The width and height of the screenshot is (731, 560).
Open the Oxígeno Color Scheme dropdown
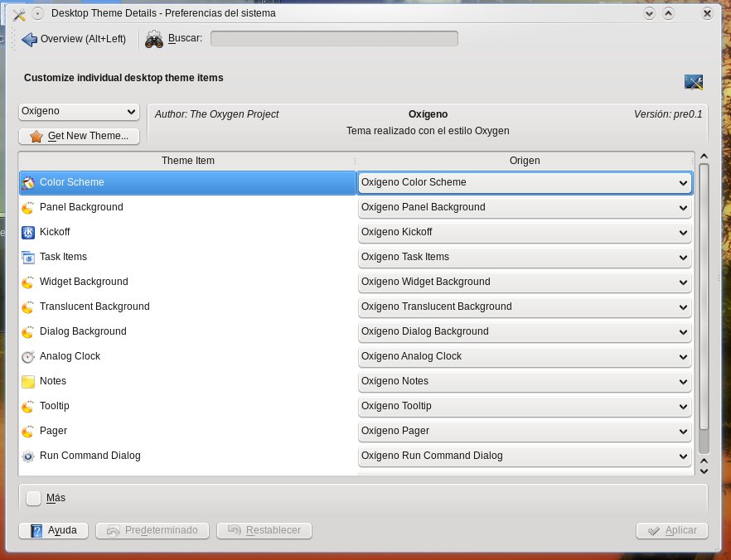coord(525,182)
